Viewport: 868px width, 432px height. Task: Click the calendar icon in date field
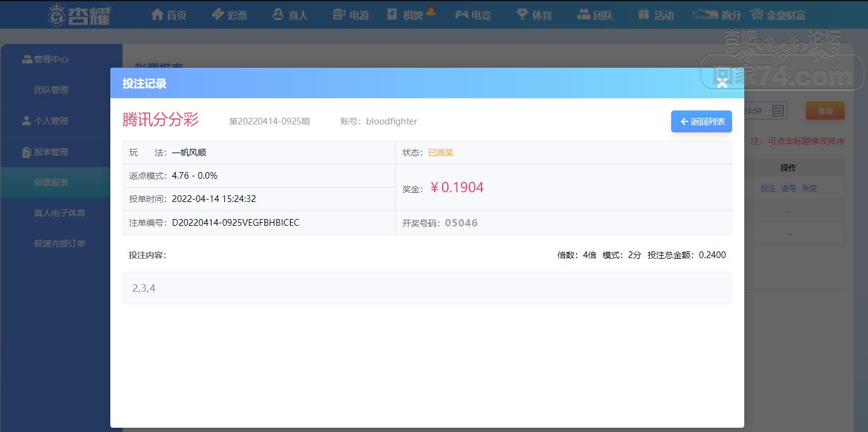(778, 110)
